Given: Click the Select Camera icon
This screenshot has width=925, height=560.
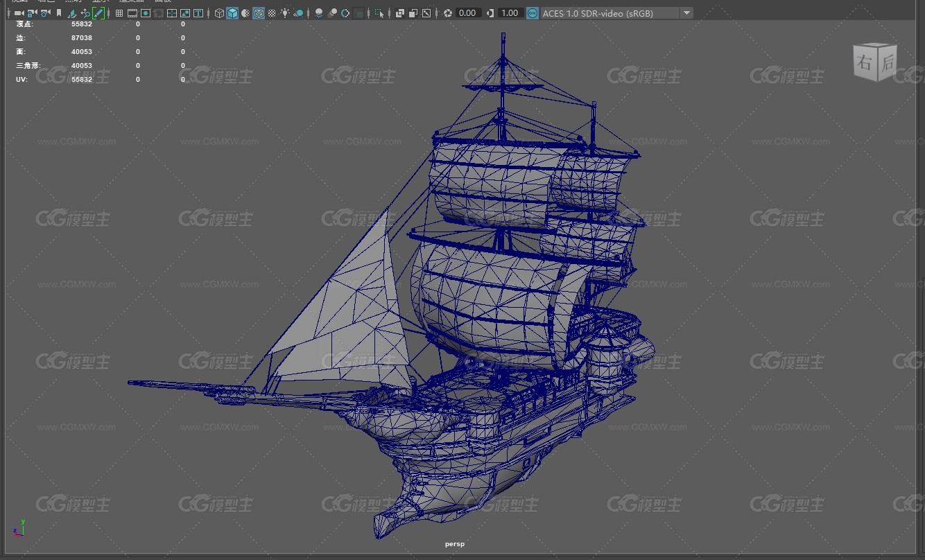Looking at the screenshot, I should [x=19, y=12].
